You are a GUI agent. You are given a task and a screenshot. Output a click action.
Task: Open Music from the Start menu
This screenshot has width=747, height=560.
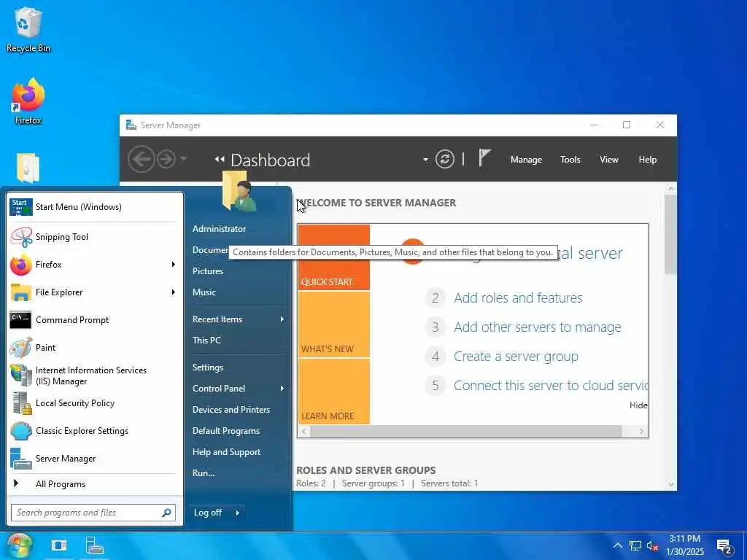tap(204, 292)
